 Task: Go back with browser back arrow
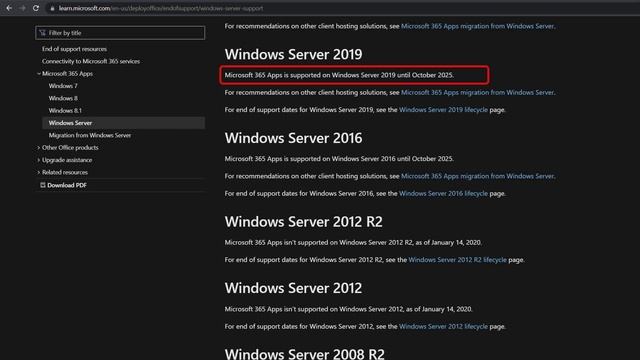pyautogui.click(x=9, y=8)
